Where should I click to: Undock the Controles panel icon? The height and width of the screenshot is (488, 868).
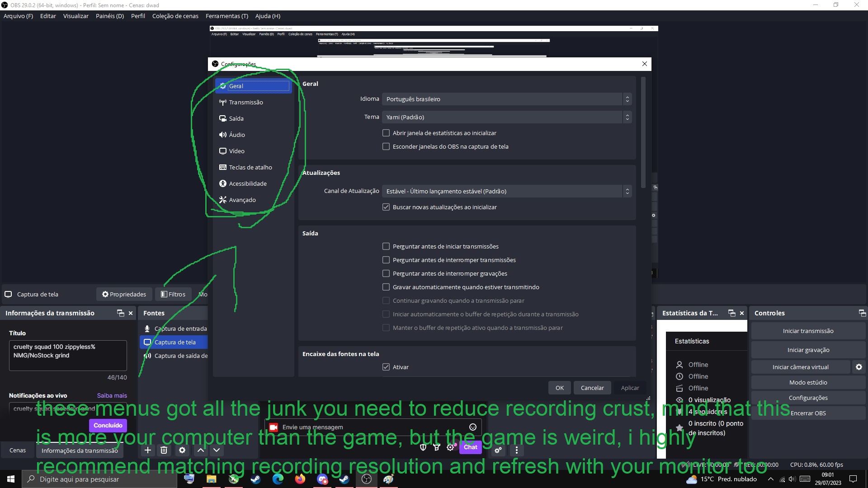(862, 313)
